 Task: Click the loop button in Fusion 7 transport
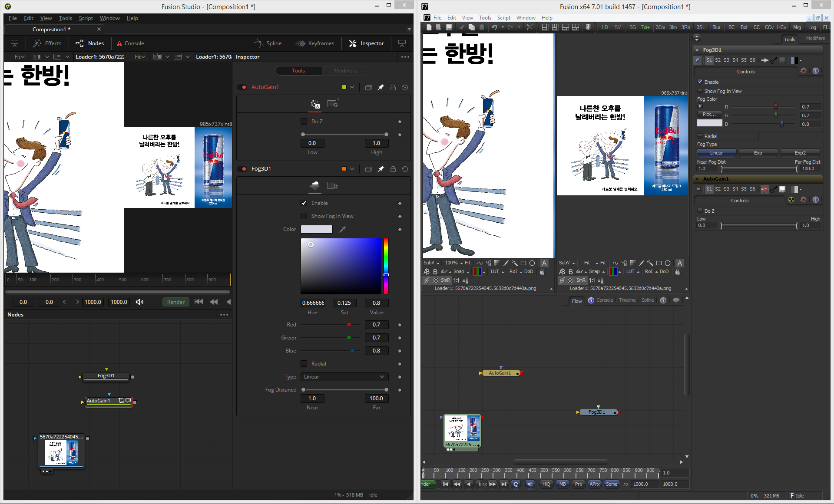[x=516, y=484]
